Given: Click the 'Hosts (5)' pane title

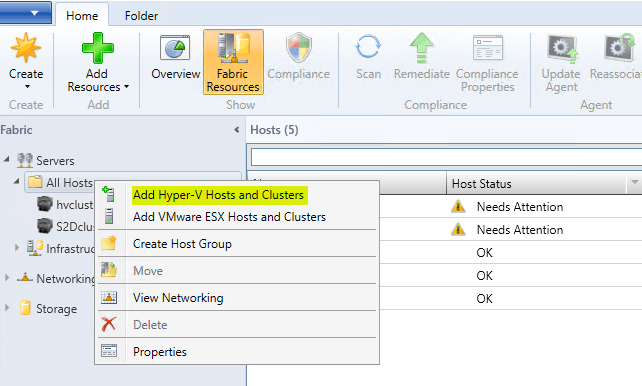Looking at the screenshot, I should click(x=274, y=130).
